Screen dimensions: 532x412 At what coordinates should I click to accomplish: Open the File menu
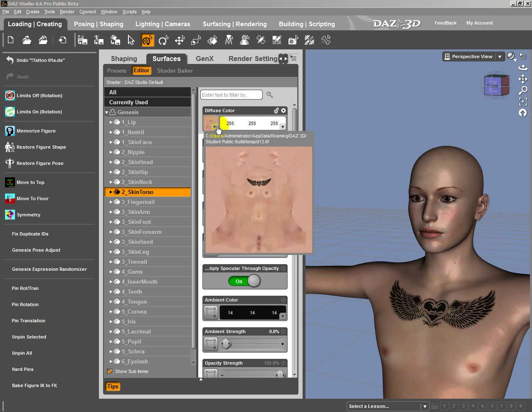click(6, 12)
